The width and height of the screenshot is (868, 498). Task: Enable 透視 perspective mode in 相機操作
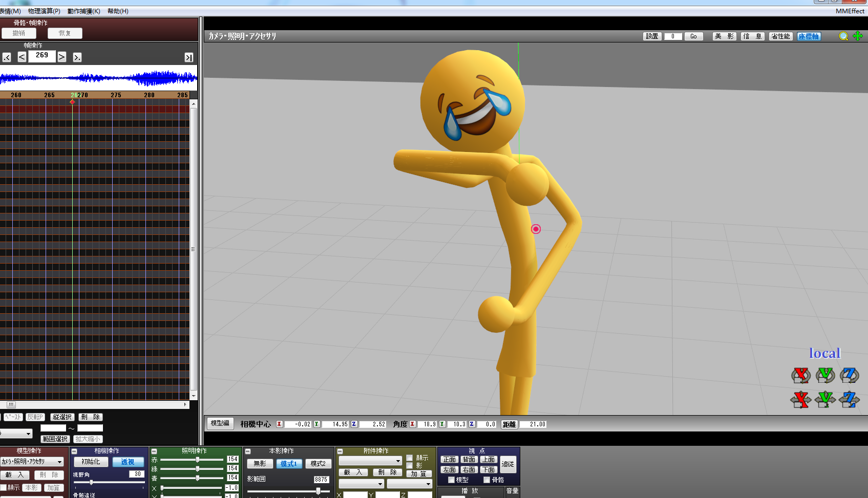[x=130, y=462]
